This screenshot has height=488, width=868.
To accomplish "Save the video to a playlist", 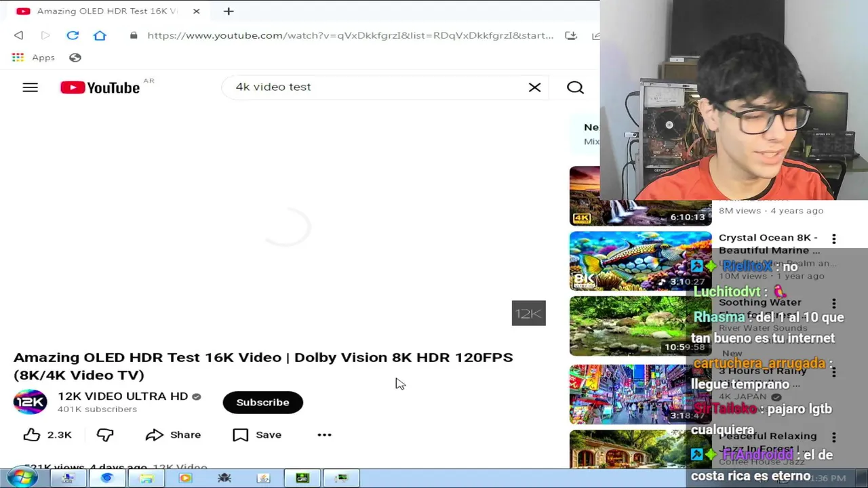I will click(257, 434).
